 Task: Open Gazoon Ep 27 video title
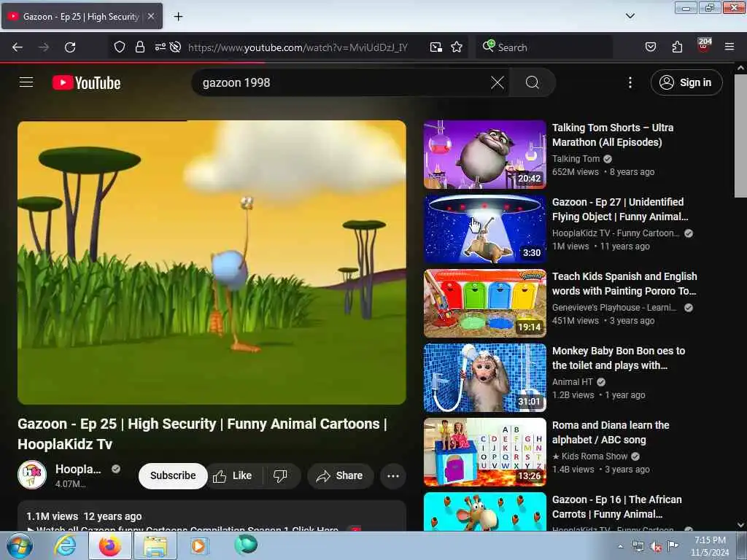620,209
